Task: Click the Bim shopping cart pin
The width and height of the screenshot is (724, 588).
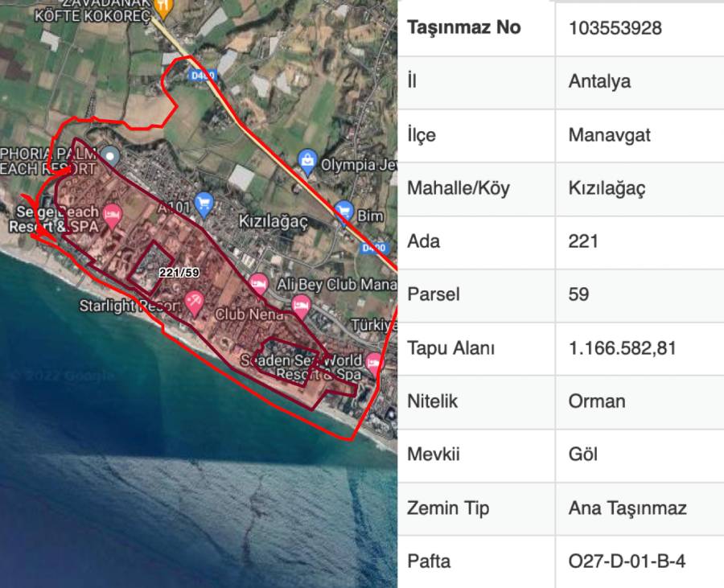Action: [343, 213]
